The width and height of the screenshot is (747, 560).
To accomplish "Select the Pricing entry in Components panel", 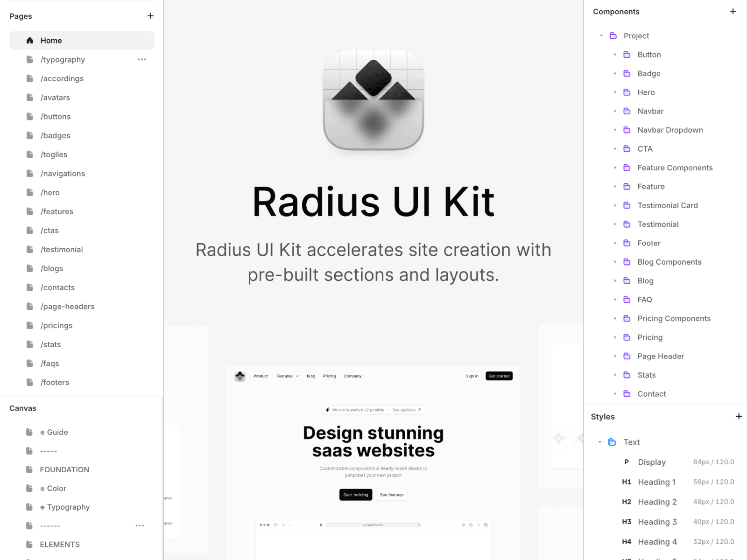I will click(x=650, y=337).
